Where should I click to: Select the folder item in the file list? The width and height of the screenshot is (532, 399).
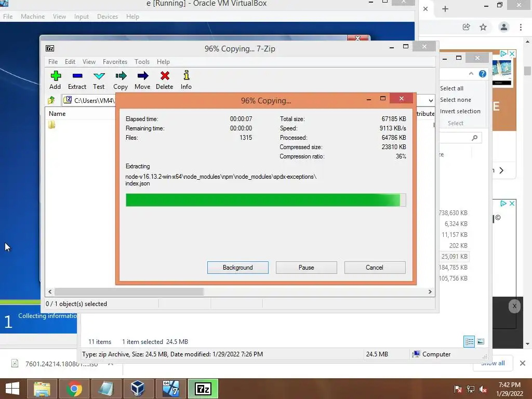[x=51, y=125]
